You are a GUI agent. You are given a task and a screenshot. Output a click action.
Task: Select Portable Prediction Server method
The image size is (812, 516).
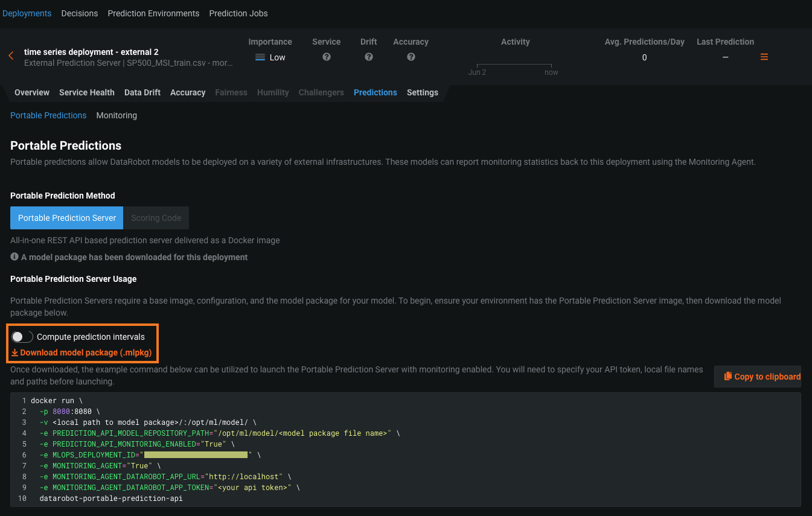tap(67, 218)
